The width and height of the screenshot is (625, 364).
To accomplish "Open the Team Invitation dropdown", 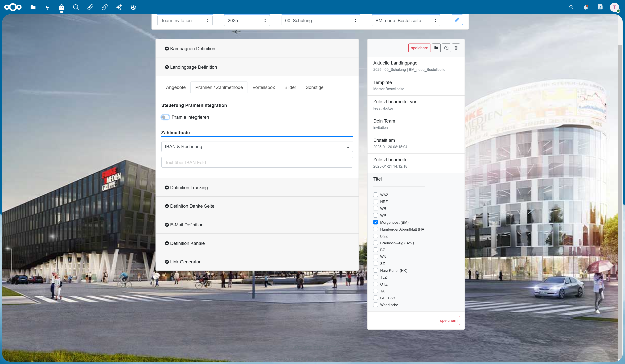I will (x=185, y=21).
